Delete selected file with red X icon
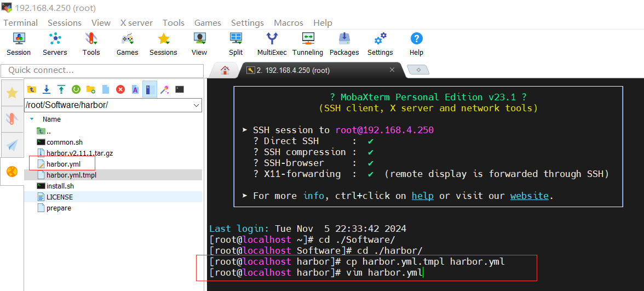Screen dimensions: 644x291 [x=120, y=89]
